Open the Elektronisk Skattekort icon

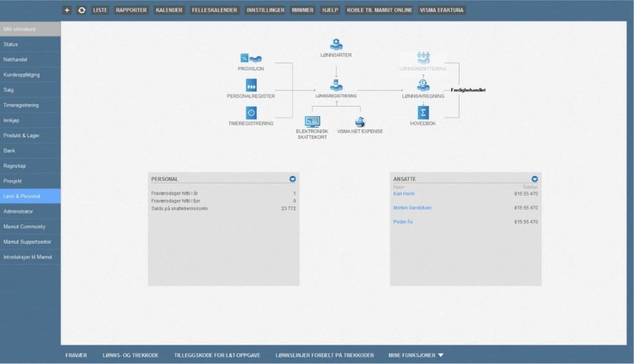(x=312, y=122)
